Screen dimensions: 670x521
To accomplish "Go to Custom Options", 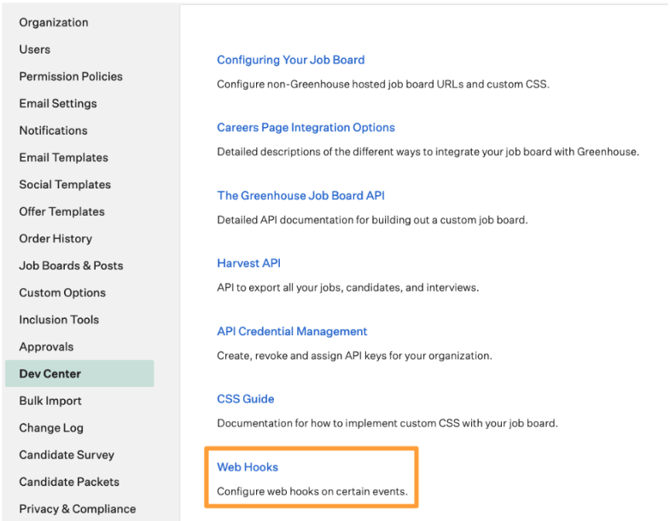I will coord(62,293).
